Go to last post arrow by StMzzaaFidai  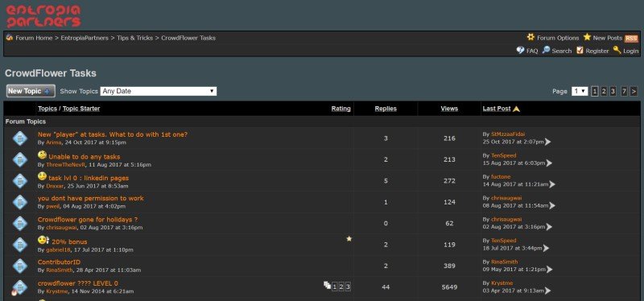(547, 142)
